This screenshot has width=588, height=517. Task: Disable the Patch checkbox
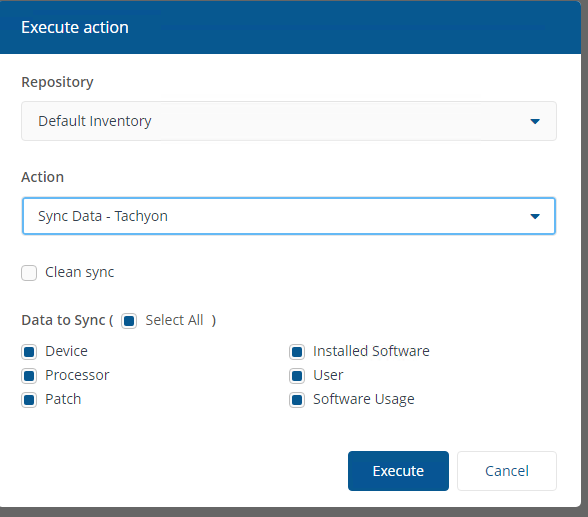[29, 400]
